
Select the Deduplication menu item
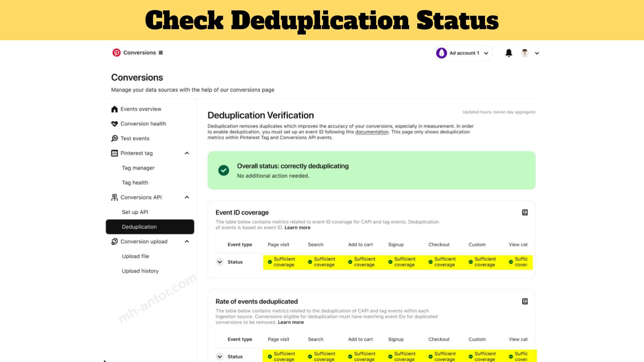pos(150,227)
